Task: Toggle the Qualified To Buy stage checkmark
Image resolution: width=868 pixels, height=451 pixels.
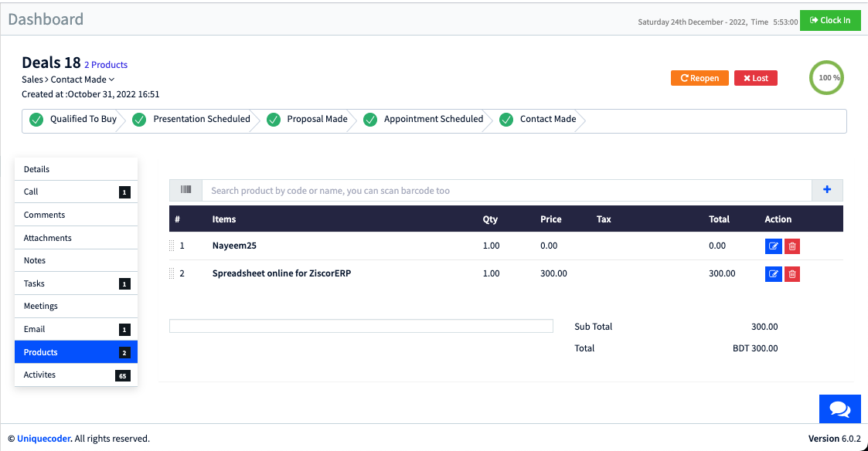Action: 36,120
